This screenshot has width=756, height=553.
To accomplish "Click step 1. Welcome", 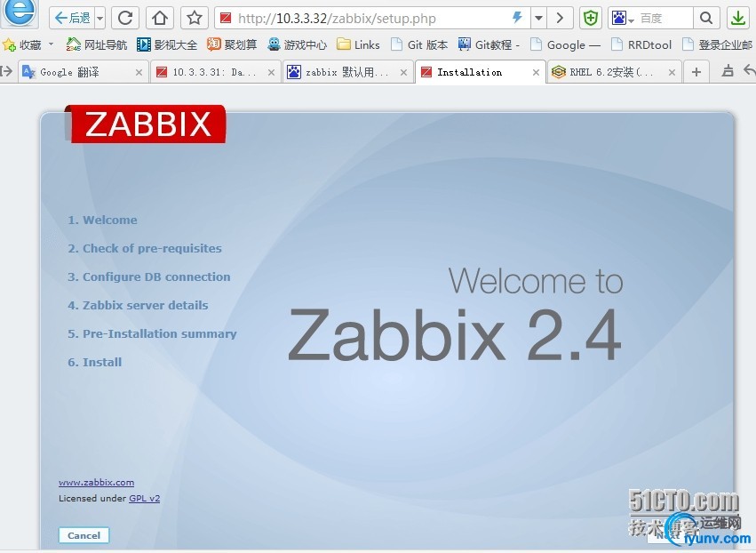I will (x=102, y=220).
